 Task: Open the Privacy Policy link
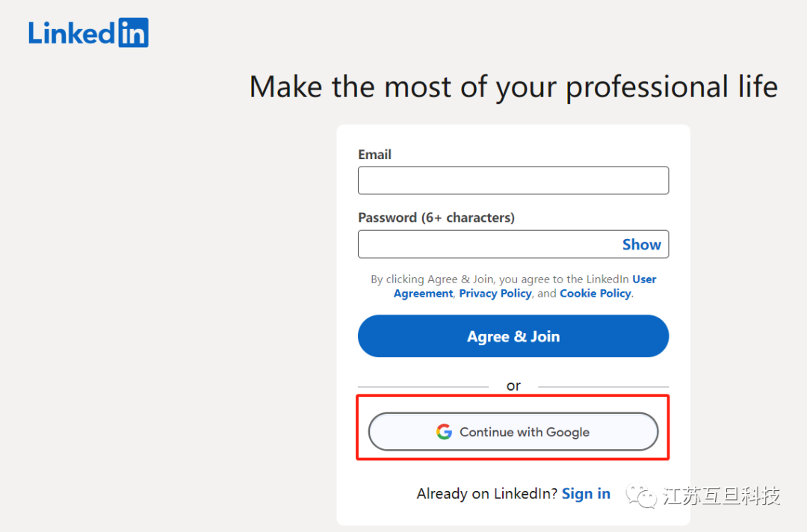click(495, 294)
